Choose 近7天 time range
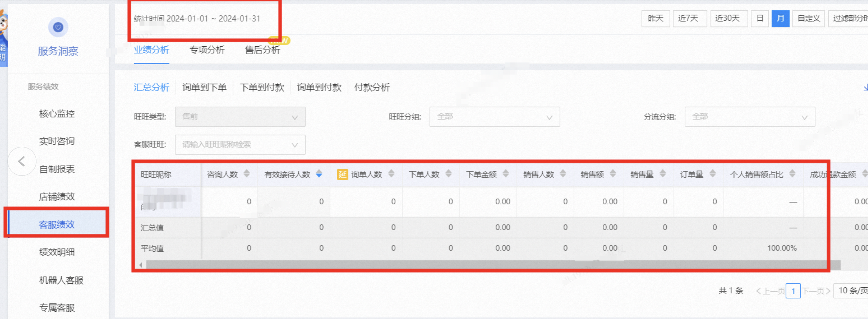 coord(690,19)
